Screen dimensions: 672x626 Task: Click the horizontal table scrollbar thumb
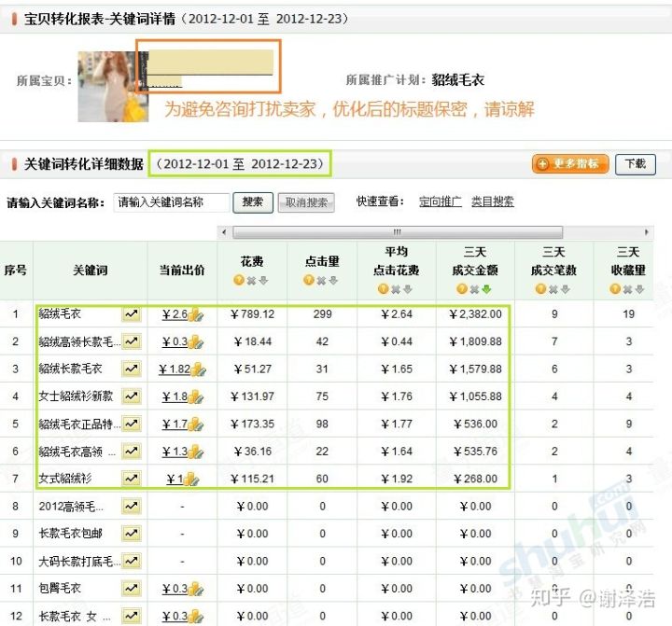click(397, 232)
